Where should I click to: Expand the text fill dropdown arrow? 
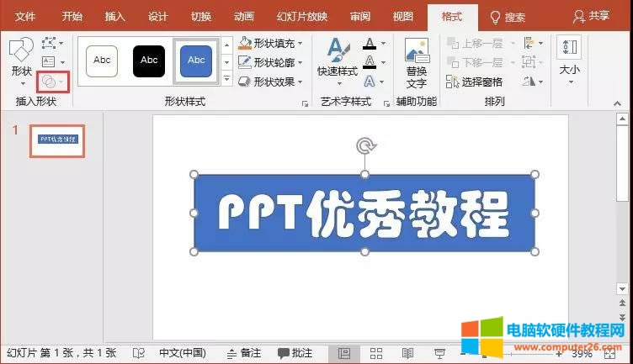pos(383,43)
